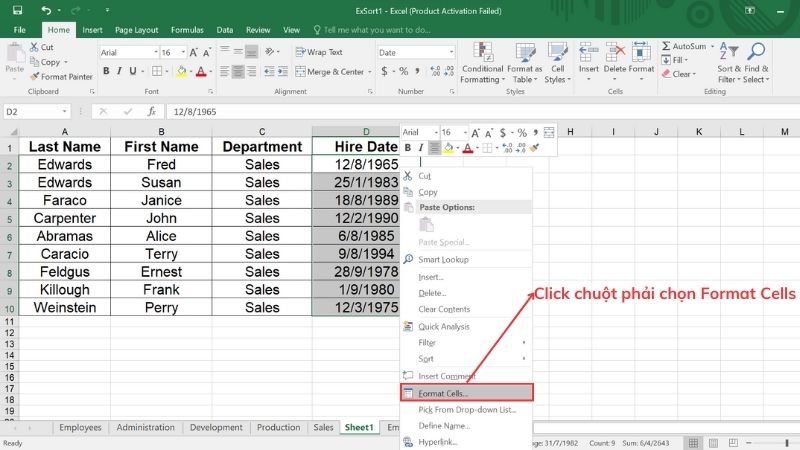This screenshot has height=450, width=800.
Task: Toggle ribbon Align Left
Action: [x=224, y=71]
